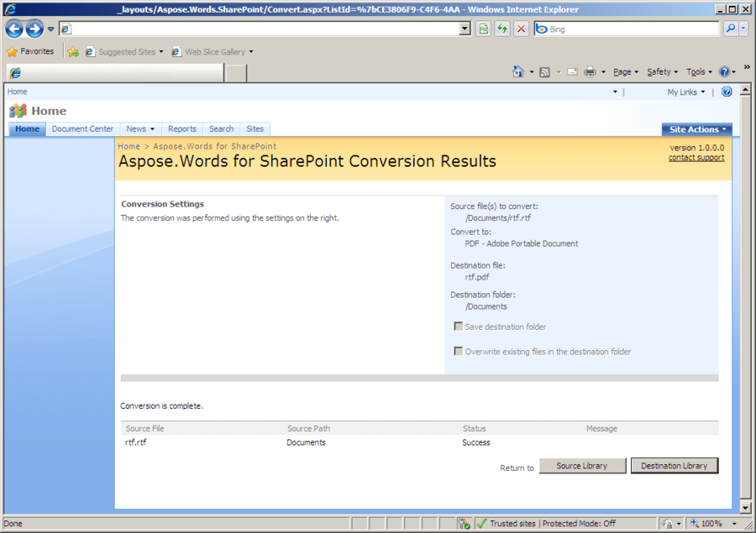This screenshot has width=756, height=533.
Task: Click the RSS feeds icon
Action: 545,72
